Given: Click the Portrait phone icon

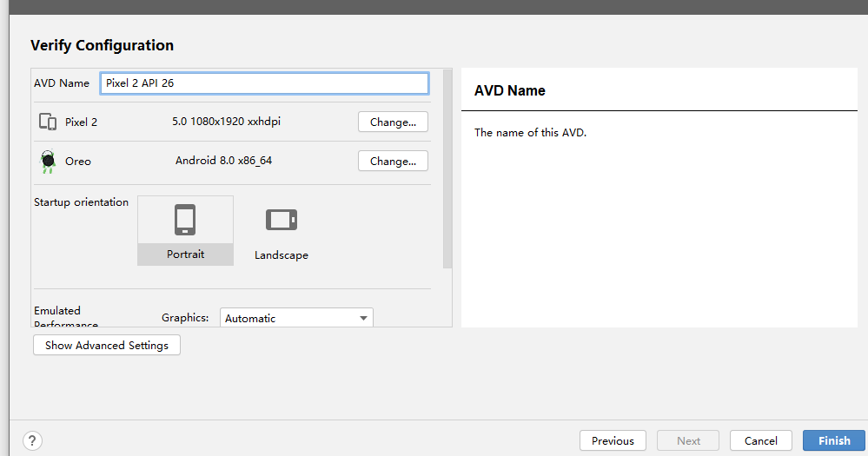Looking at the screenshot, I should [x=185, y=220].
